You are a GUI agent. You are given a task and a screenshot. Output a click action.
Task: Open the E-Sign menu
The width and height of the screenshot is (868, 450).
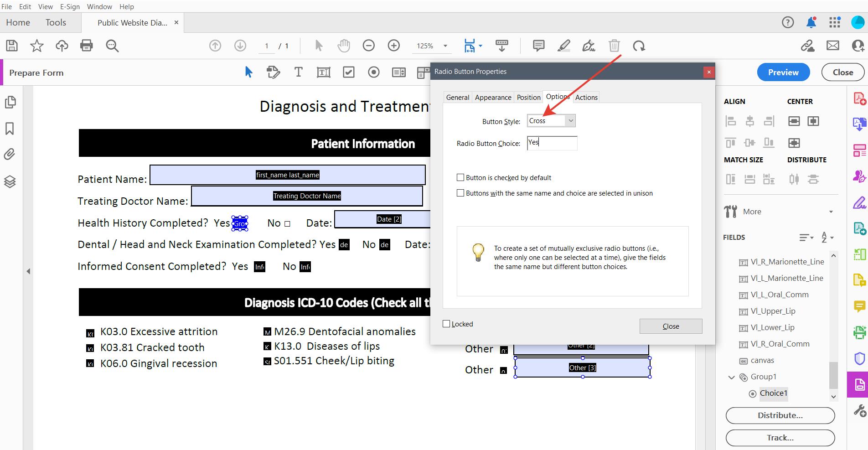click(70, 6)
